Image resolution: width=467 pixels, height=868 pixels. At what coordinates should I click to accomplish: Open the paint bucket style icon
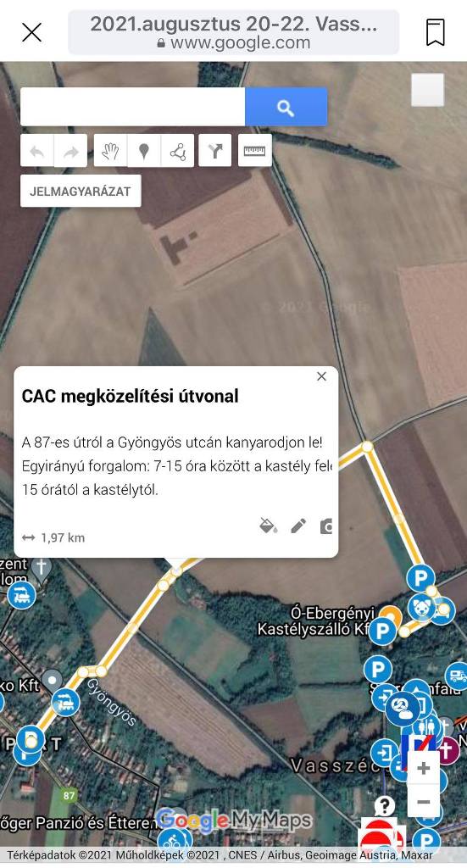point(269,526)
